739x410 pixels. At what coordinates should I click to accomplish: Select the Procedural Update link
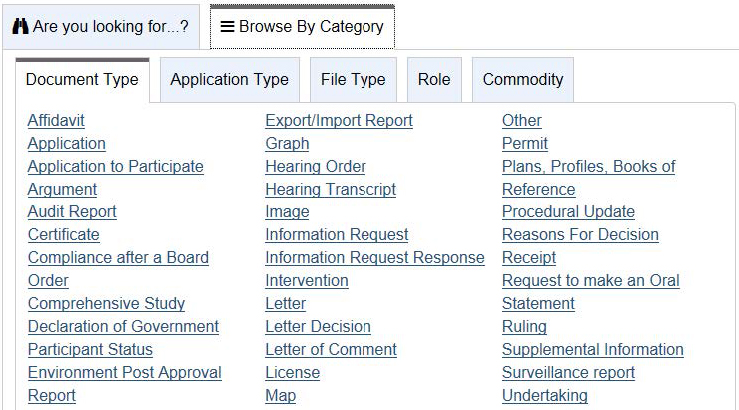pyautogui.click(x=568, y=212)
